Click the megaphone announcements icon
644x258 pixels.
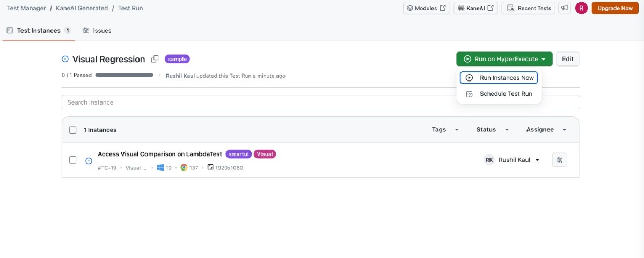(x=564, y=8)
